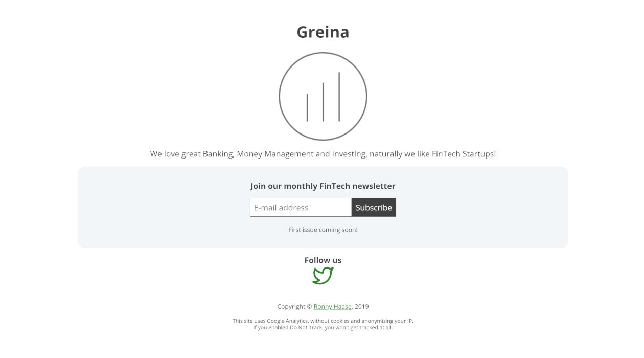644x358 pixels.
Task: Click the word "Banking" in the tagline
Action: [218, 154]
